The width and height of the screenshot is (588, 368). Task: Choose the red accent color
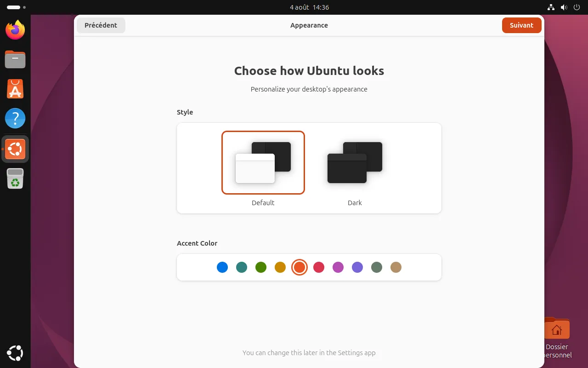tap(319, 267)
